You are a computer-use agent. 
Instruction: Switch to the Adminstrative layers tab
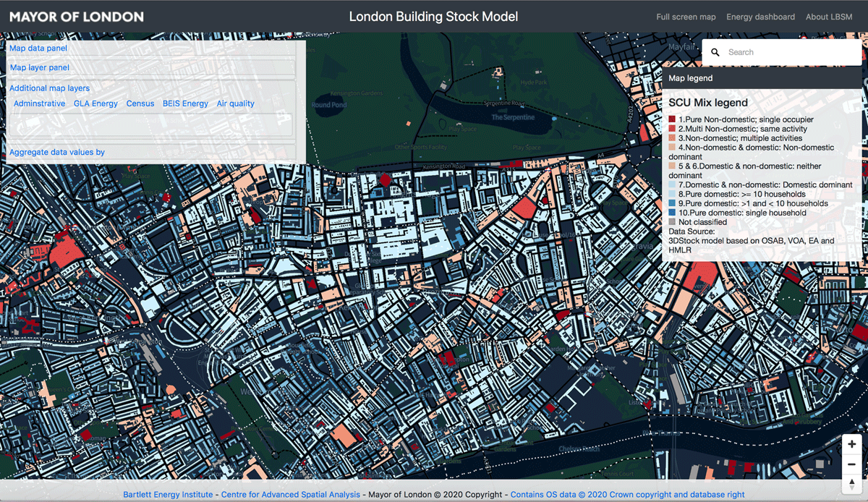click(39, 103)
